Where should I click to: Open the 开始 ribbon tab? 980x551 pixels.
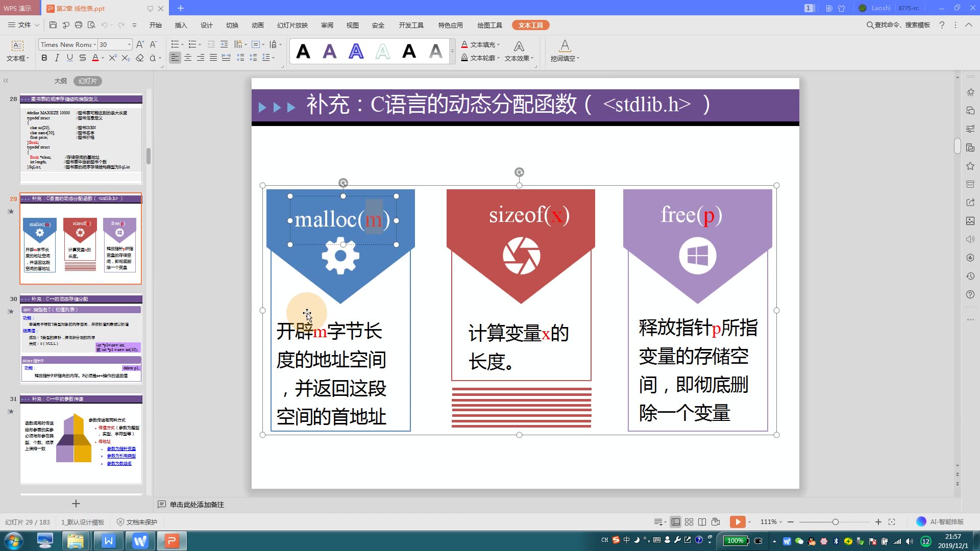pos(155,25)
